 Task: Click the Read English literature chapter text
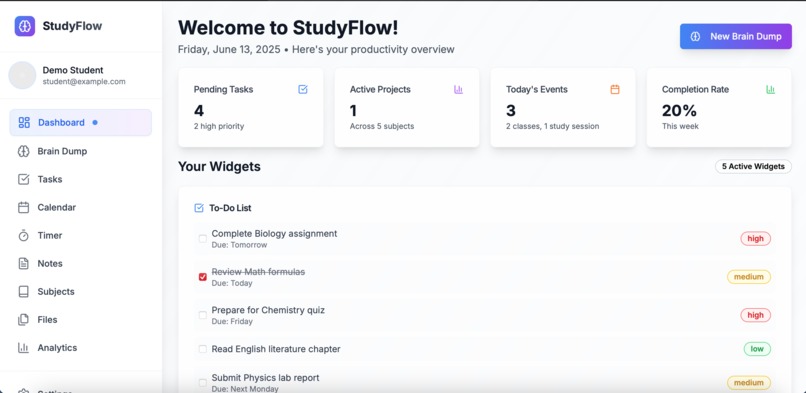point(276,349)
